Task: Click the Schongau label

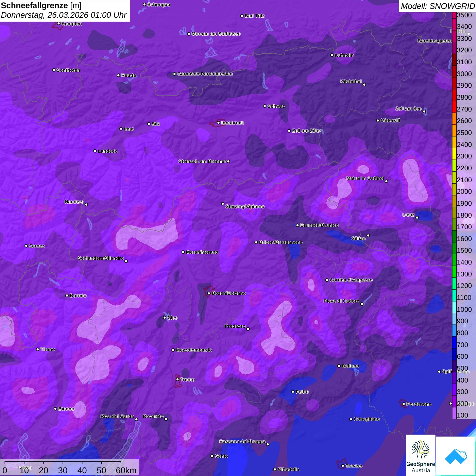Action: [x=159, y=4]
